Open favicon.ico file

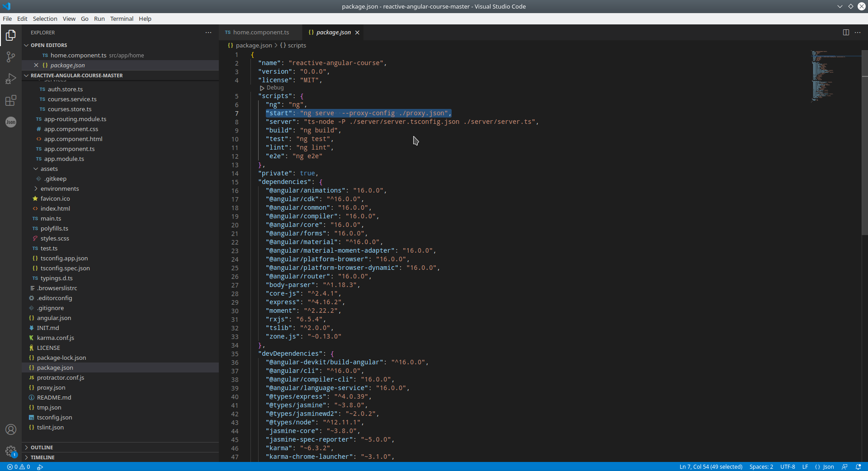coord(120,199)
